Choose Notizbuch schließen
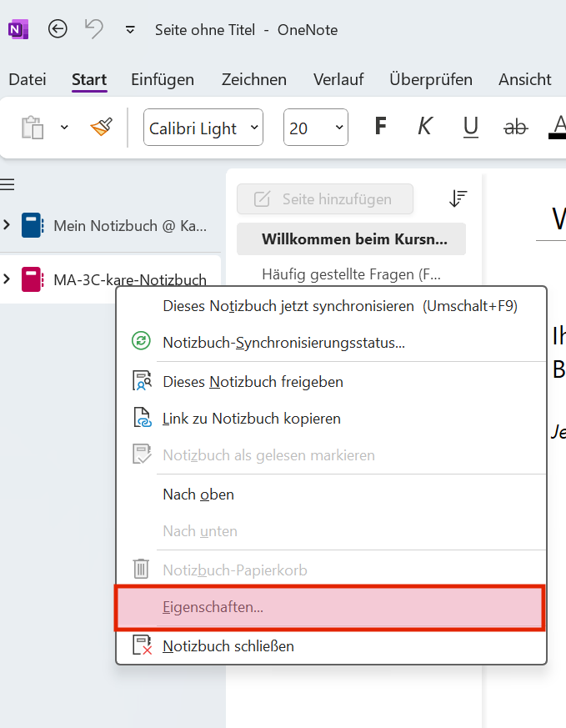The image size is (566, 728). pyautogui.click(x=331, y=646)
